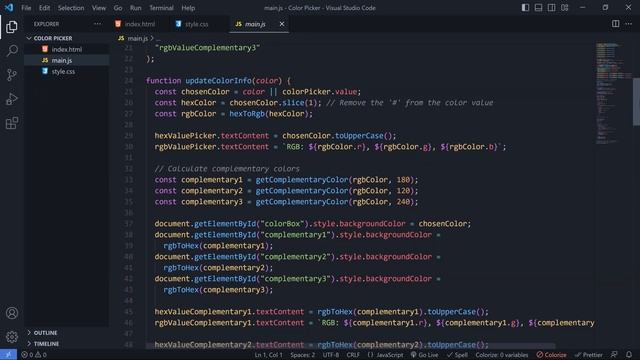Open style.css in the Explorer tree

(x=67, y=71)
